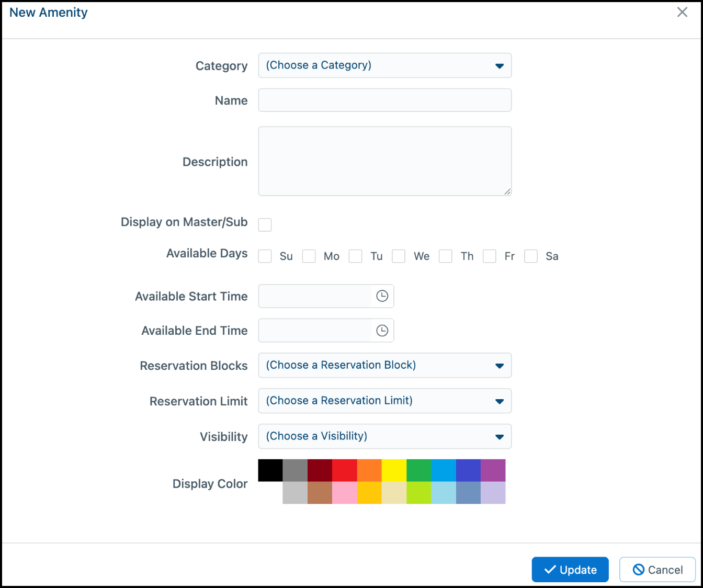Check the Sa availability checkbox
This screenshot has height=588, width=703.
pos(531,256)
